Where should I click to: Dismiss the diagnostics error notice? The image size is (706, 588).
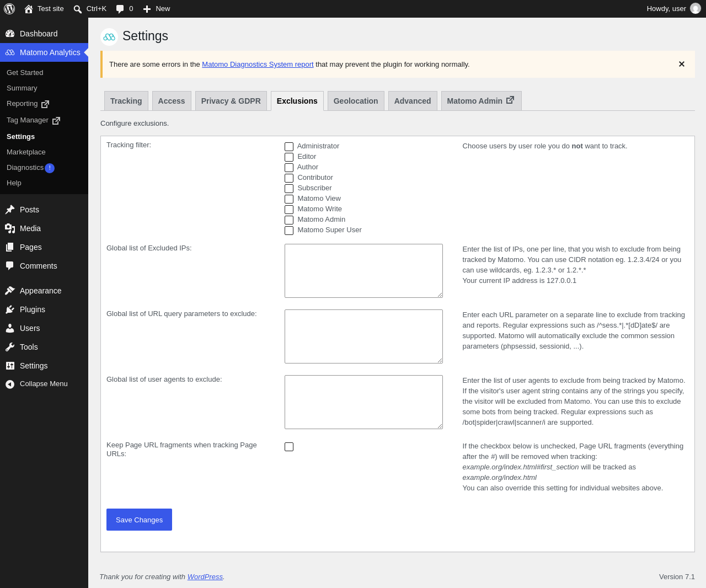pyautogui.click(x=682, y=64)
